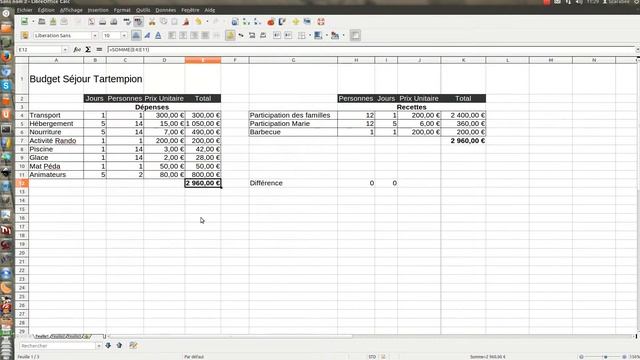Open the Édition menu
640x360 pixels.
46,10
